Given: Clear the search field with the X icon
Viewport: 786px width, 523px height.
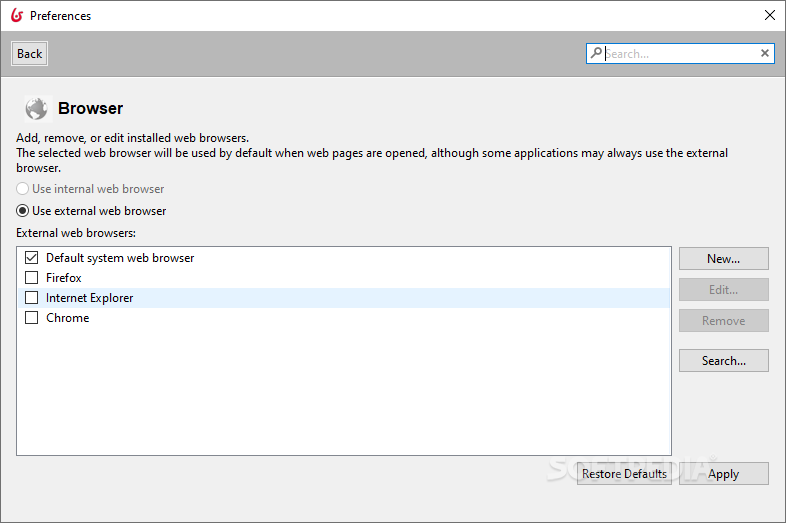Looking at the screenshot, I should pos(764,53).
